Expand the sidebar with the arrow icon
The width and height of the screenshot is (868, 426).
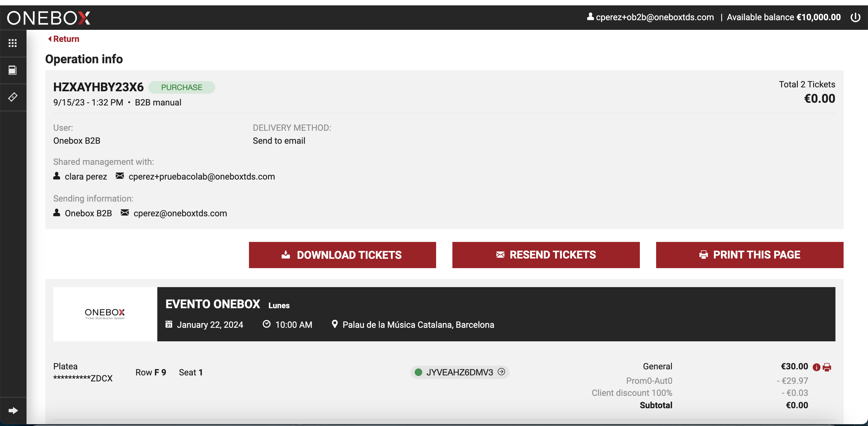[13, 410]
